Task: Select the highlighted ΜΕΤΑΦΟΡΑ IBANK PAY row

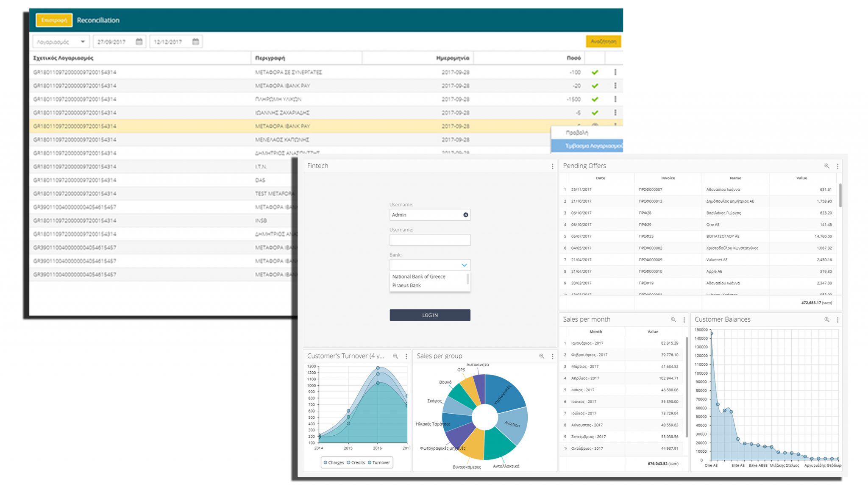Action: tap(290, 126)
